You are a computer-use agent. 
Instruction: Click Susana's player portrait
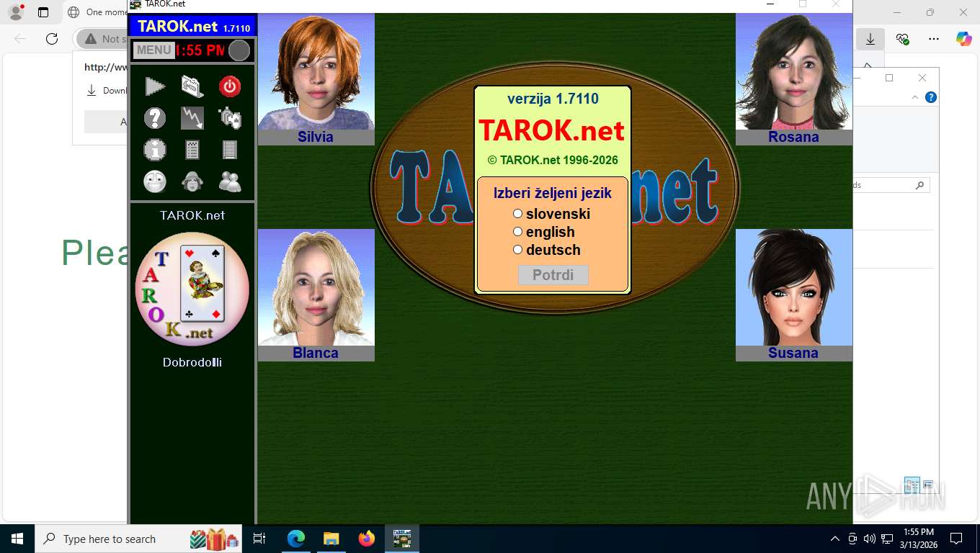[794, 287]
